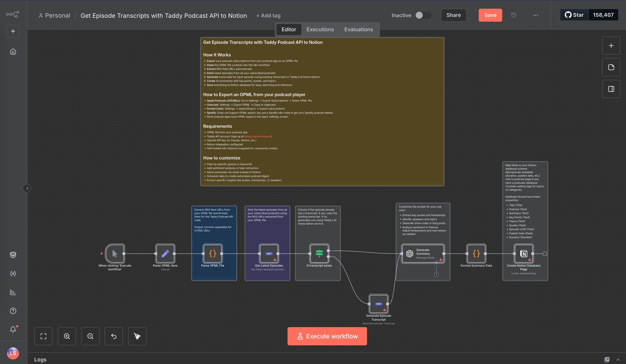626x364 pixels.
Task: Expand tools under the Generate Summary node
Action: [x=436, y=274]
